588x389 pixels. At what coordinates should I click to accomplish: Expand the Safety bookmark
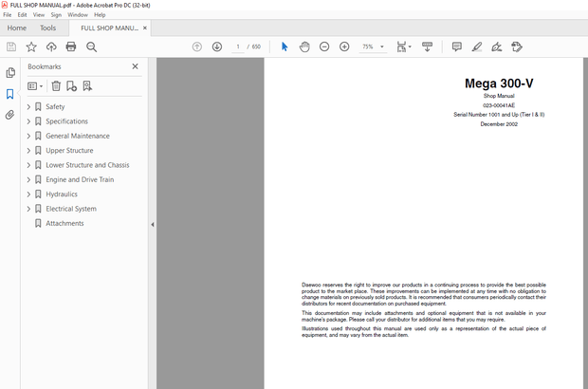[x=28, y=107]
